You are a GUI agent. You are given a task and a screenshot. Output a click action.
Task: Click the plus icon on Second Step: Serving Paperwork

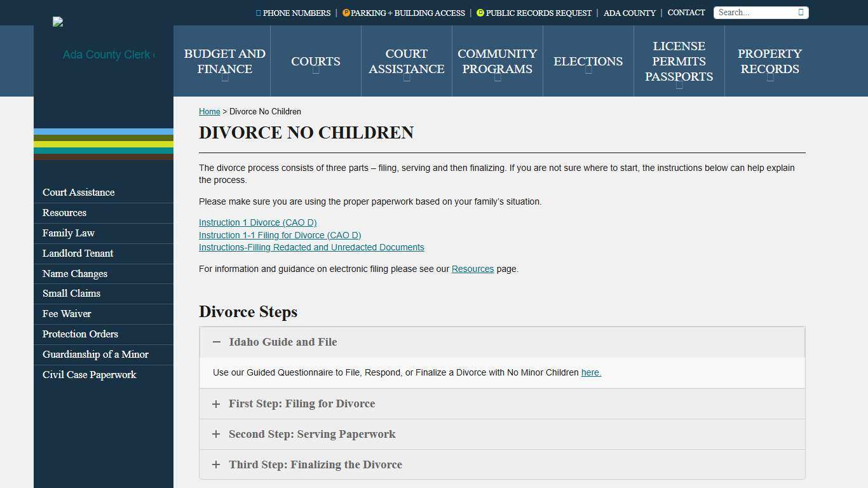pos(216,434)
